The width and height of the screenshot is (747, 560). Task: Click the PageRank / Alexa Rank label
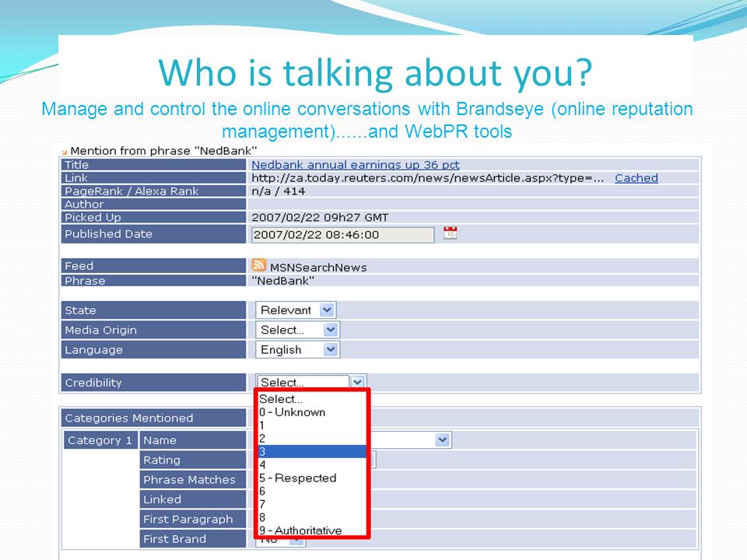153,191
